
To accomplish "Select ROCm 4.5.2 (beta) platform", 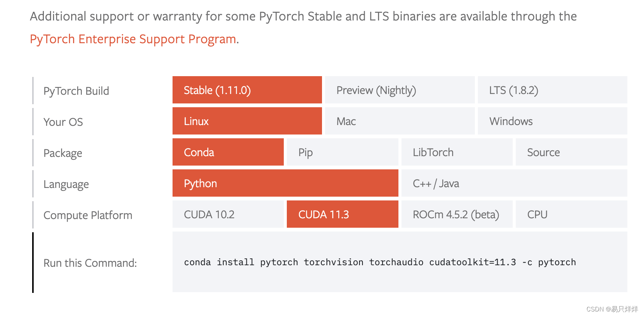I will (457, 214).
